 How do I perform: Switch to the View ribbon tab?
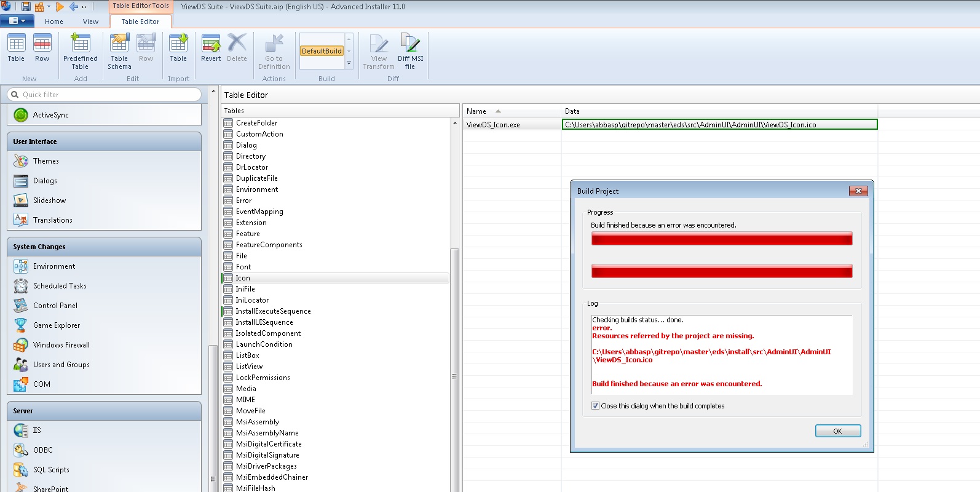point(90,22)
